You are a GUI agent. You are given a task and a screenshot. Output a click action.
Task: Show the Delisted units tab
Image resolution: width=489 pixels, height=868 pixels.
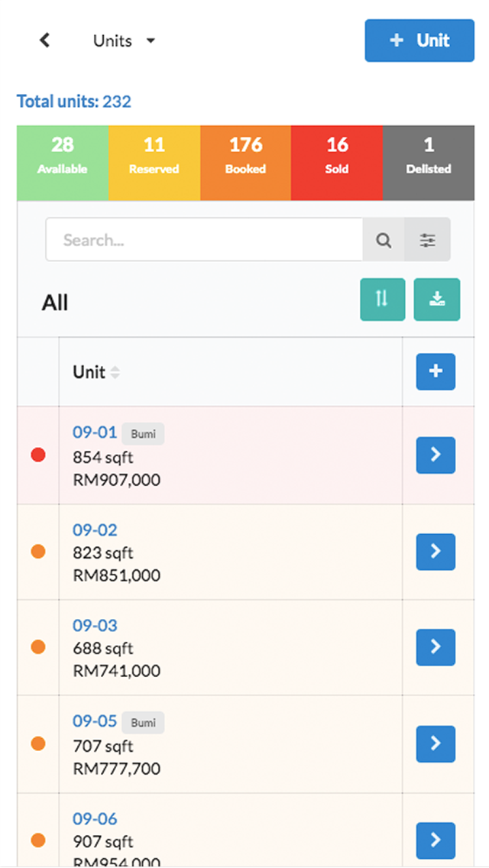pos(429,154)
